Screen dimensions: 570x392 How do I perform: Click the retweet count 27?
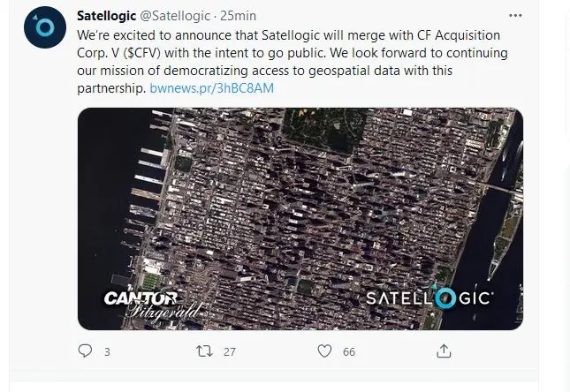pos(230,351)
